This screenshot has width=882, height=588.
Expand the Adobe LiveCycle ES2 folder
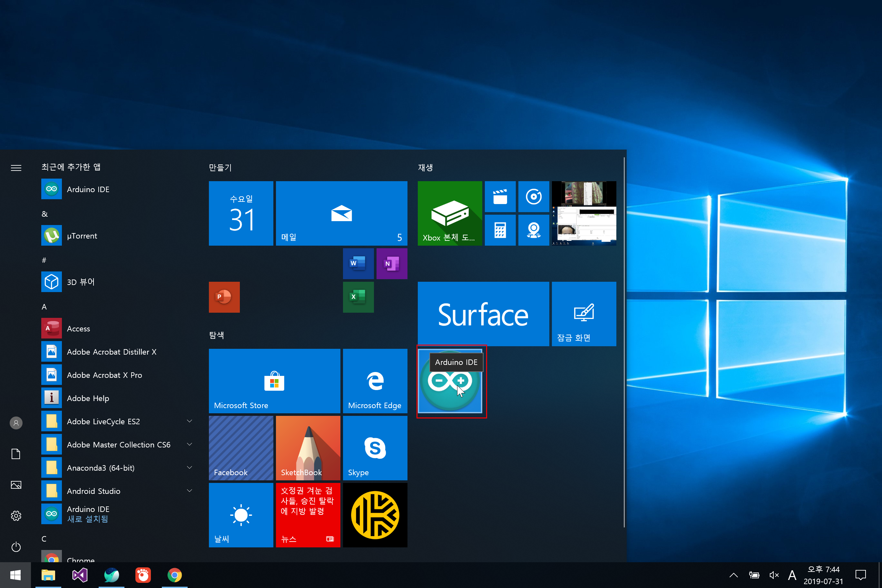click(x=189, y=421)
